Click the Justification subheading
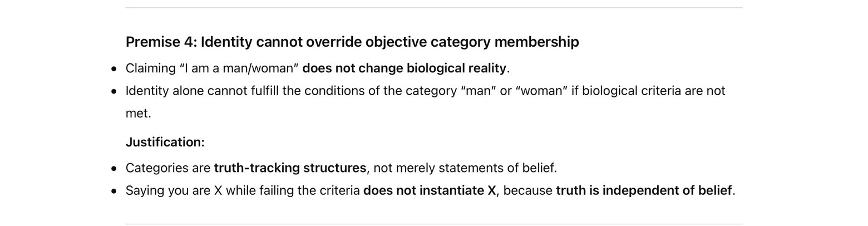 pos(165,142)
